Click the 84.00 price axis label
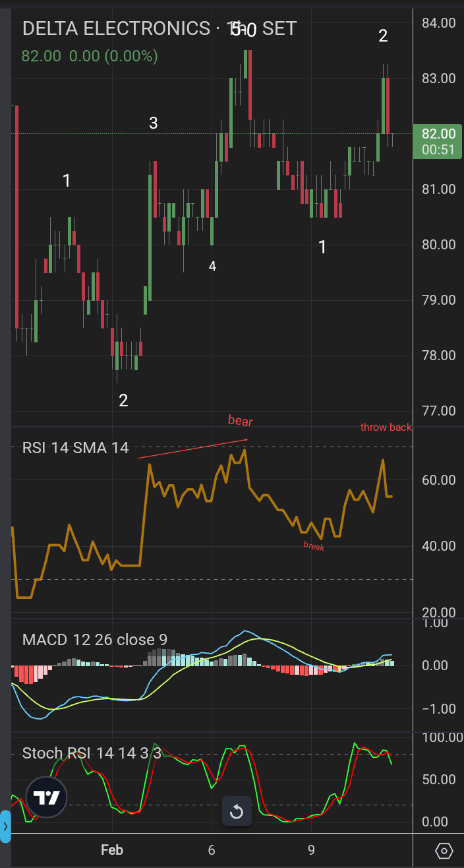 click(x=438, y=23)
